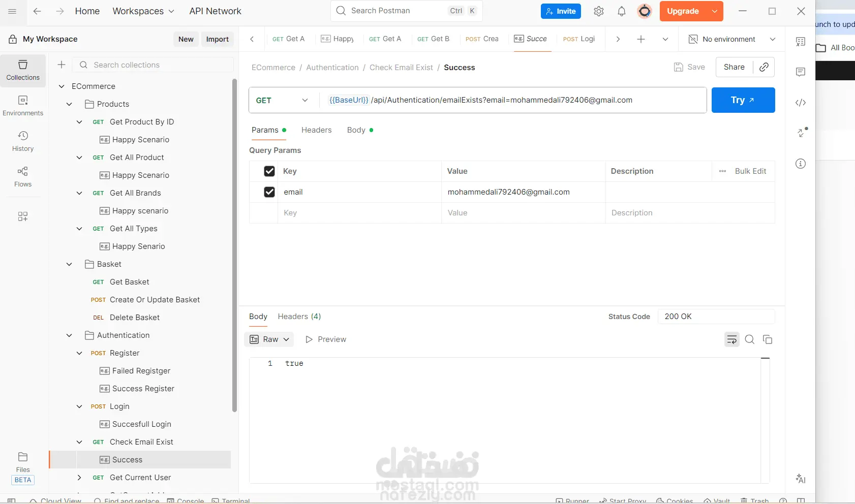Click the Share button
855x504 pixels.
(734, 67)
